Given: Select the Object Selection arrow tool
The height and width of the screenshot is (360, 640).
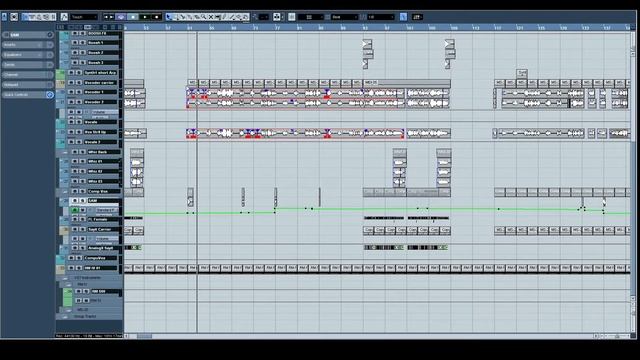Looking at the screenshot, I should [169, 17].
